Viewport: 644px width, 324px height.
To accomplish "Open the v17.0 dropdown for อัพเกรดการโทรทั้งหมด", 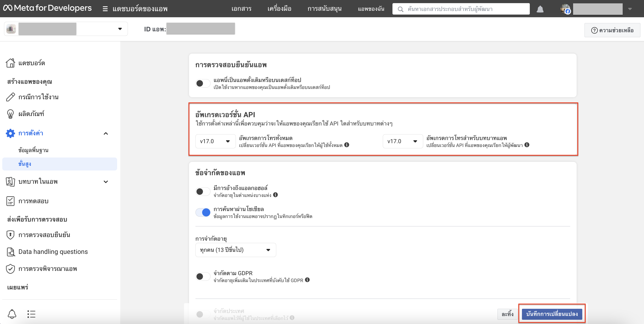I will (215, 141).
